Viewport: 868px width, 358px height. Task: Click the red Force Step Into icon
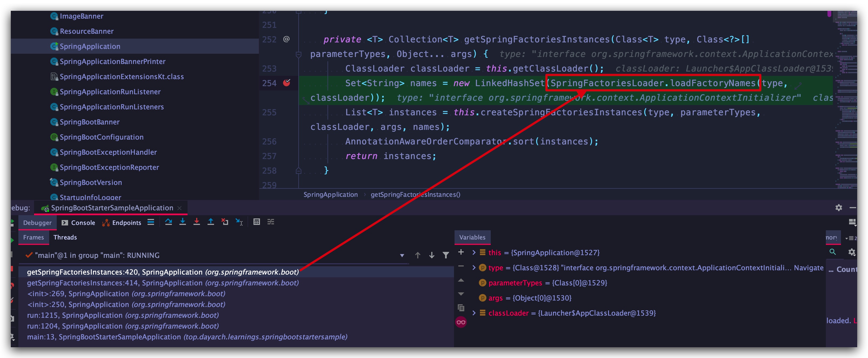(x=197, y=222)
